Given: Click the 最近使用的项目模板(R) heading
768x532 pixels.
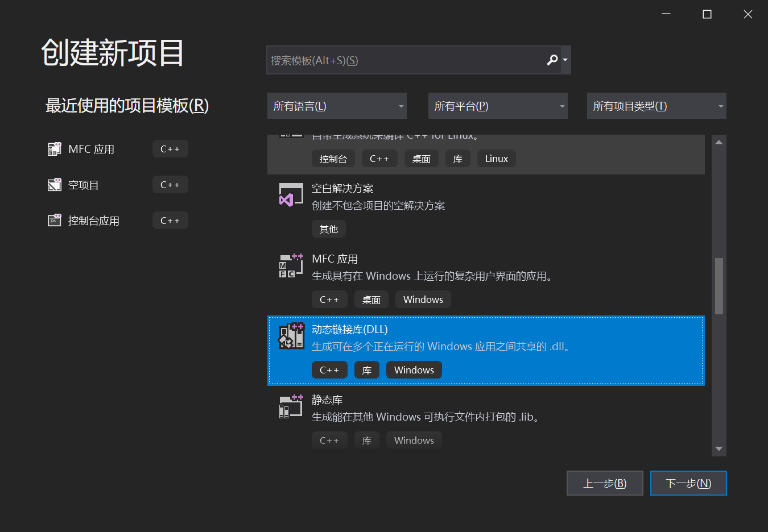Looking at the screenshot, I should pos(127,105).
